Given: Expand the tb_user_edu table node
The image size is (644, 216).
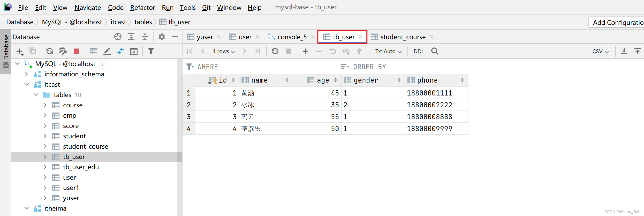Looking at the screenshot, I should coord(45,167).
